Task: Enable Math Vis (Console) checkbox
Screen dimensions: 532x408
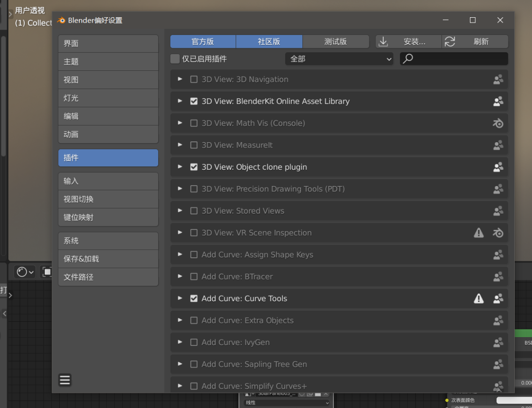Action: coord(194,124)
